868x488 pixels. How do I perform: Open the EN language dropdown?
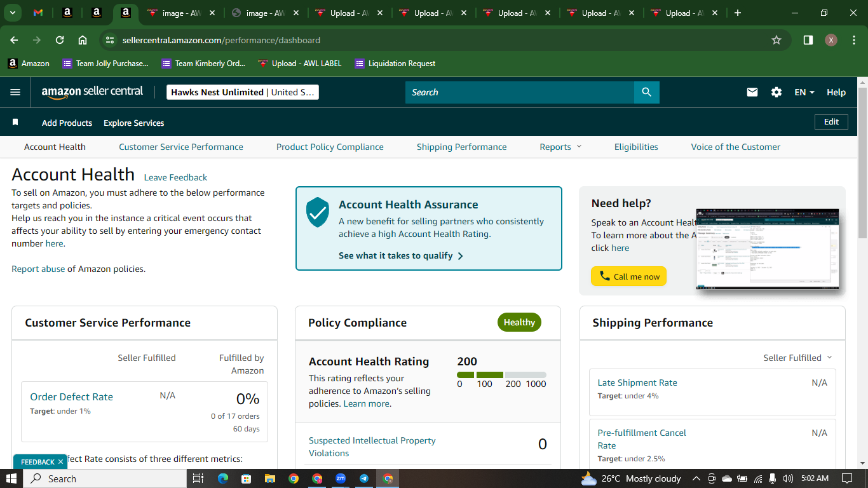pyautogui.click(x=804, y=92)
